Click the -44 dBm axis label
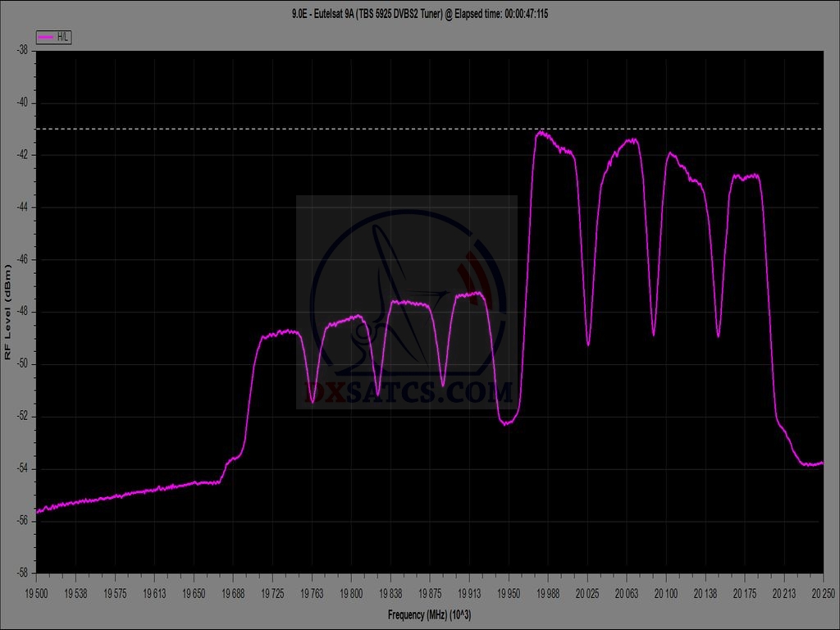This screenshot has width=840, height=630. [21, 207]
